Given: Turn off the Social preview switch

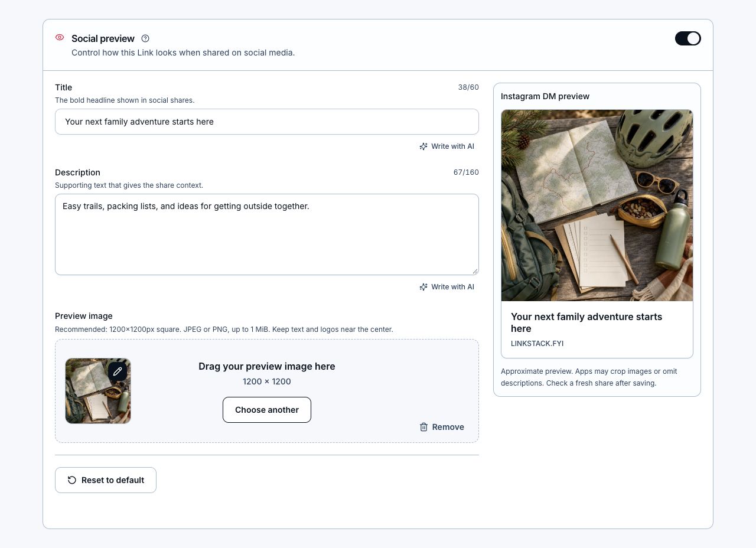Looking at the screenshot, I should tap(688, 38).
